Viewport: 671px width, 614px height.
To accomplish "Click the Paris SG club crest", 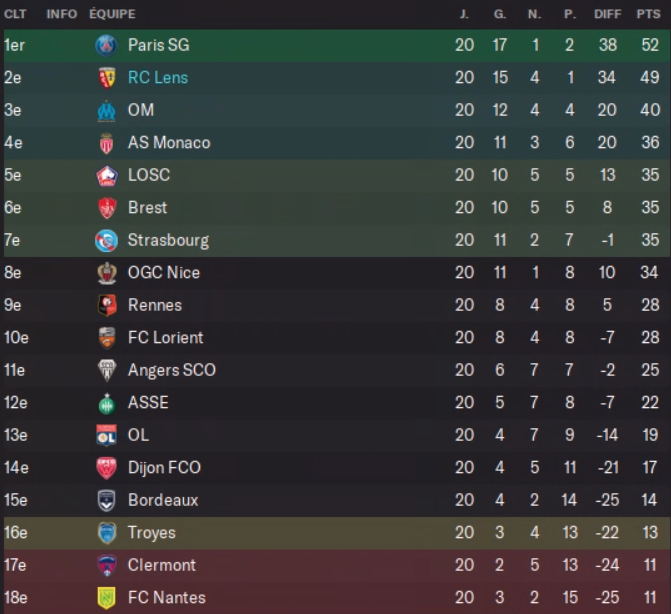I will pos(106,45).
